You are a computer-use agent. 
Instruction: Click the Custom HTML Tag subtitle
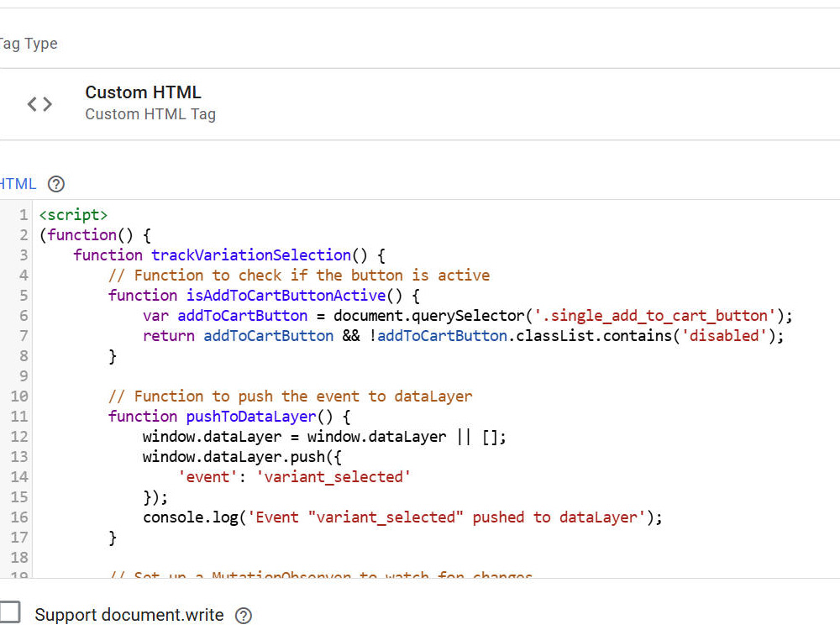tap(150, 114)
